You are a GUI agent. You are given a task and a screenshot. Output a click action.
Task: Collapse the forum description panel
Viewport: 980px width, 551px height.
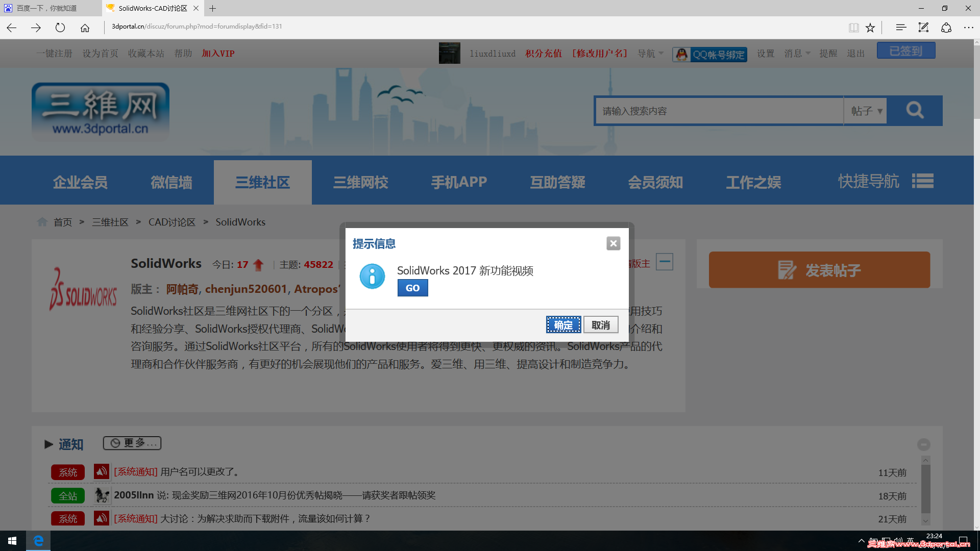click(665, 261)
